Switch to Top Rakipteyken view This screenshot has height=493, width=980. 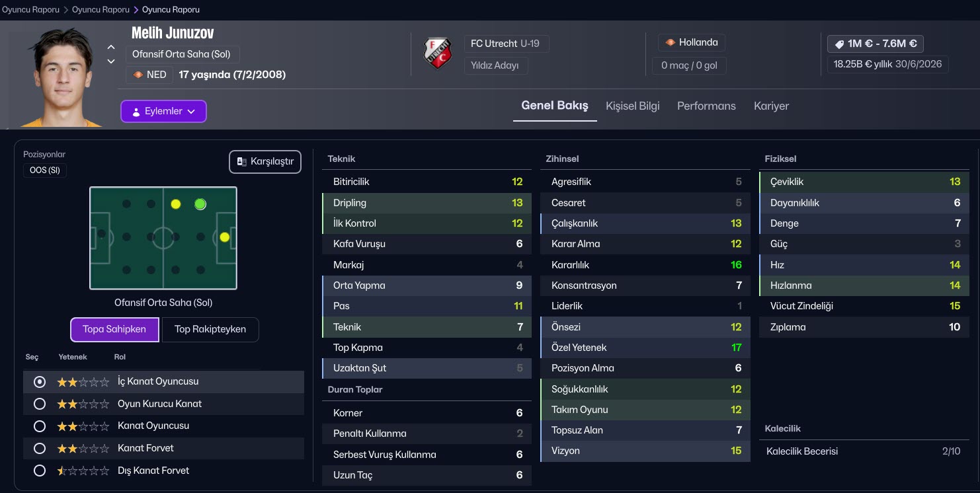[210, 329]
